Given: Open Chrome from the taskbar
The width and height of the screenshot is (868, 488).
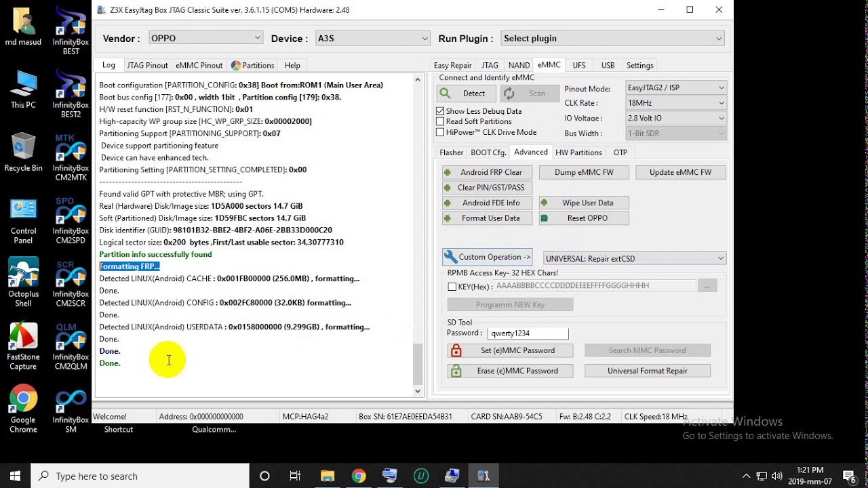Looking at the screenshot, I should 359,476.
